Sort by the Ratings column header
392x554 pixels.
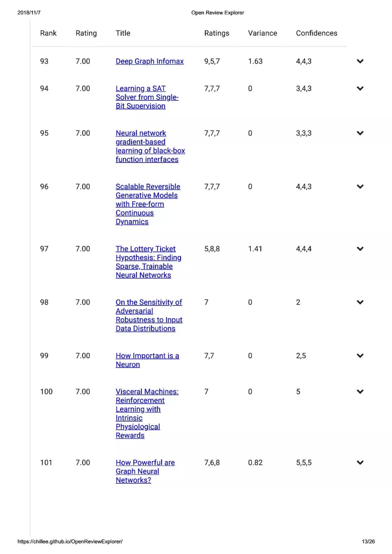(x=217, y=33)
